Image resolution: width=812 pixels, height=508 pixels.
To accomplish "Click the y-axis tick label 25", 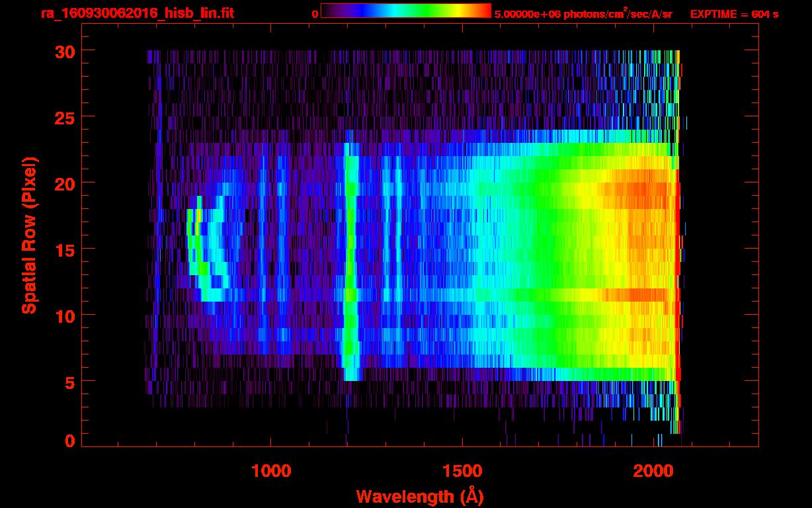I will (x=63, y=117).
